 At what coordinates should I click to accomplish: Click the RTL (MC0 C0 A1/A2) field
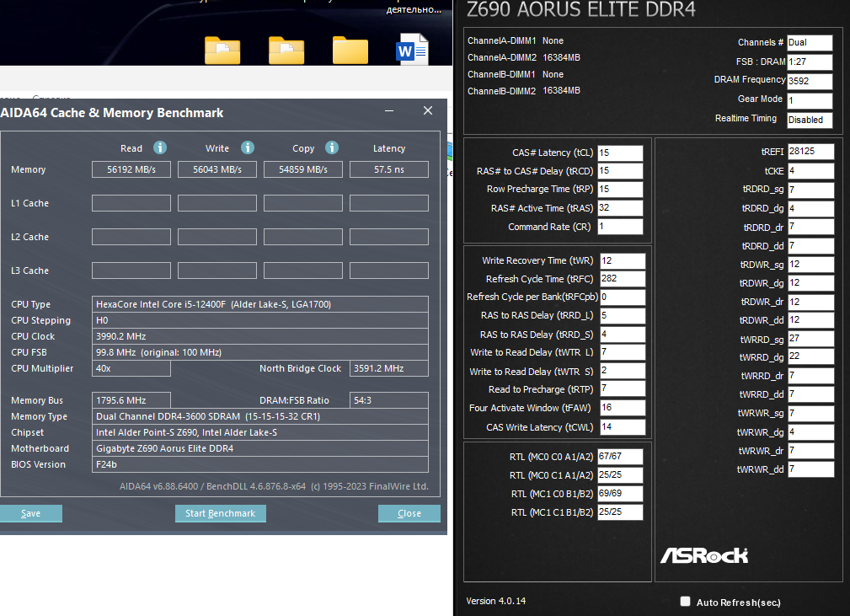(x=620, y=457)
